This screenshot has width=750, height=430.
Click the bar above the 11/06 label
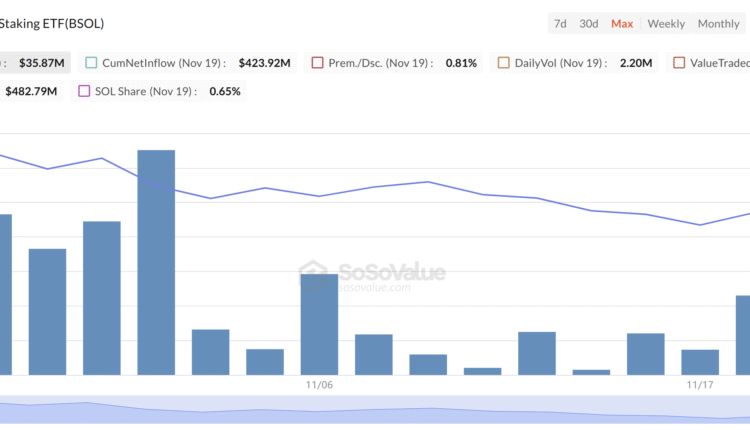(x=319, y=324)
